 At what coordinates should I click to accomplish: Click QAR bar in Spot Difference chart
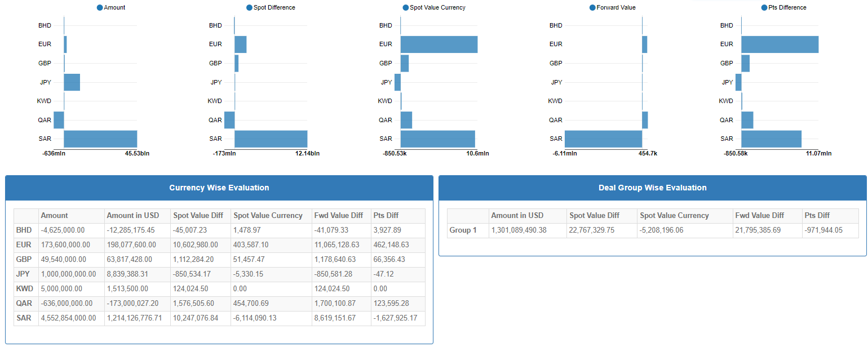(x=229, y=120)
